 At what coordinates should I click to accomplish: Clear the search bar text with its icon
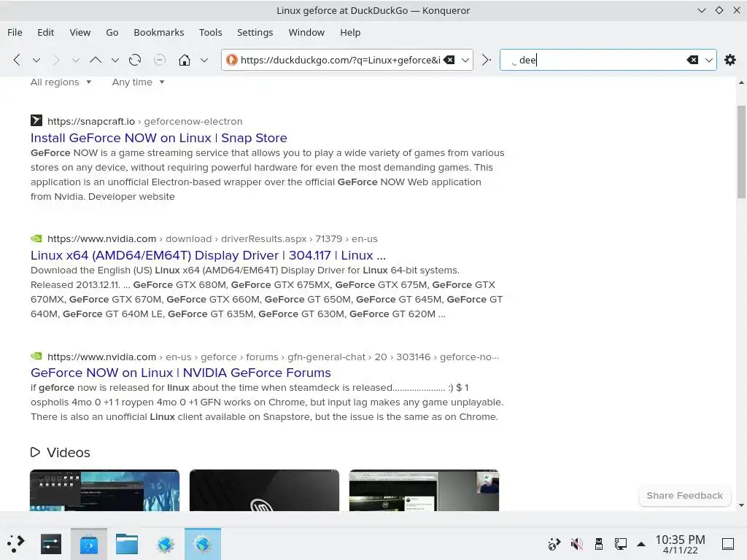pyautogui.click(x=692, y=60)
